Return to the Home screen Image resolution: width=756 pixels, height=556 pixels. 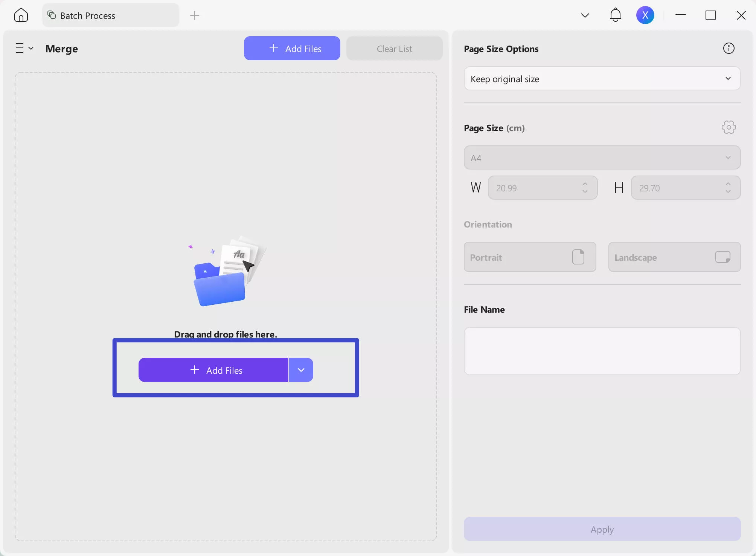point(21,15)
